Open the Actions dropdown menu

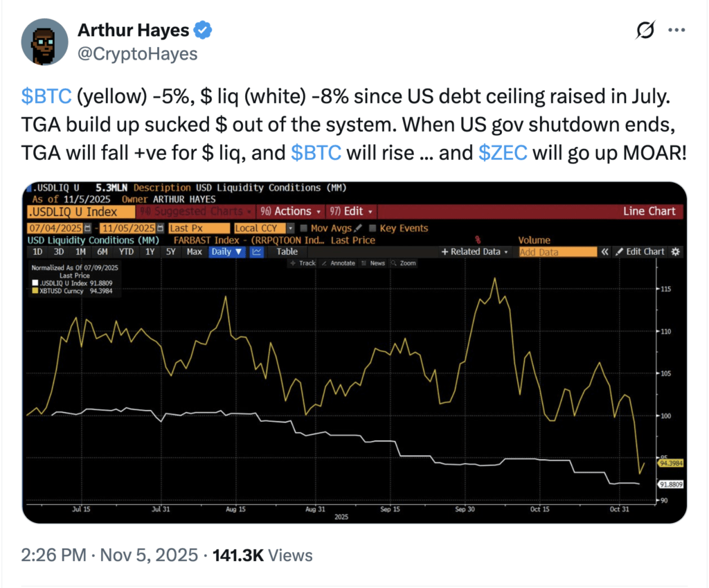[x=291, y=211]
